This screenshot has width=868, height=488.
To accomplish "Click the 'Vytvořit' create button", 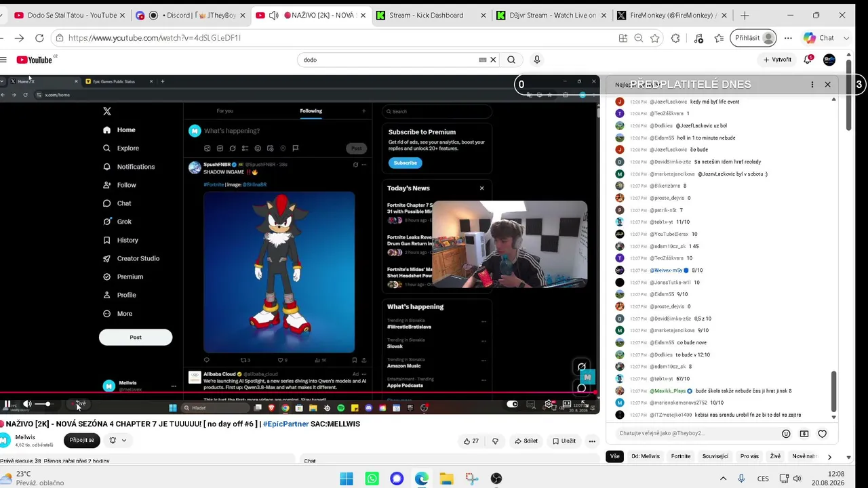I will coord(777,60).
